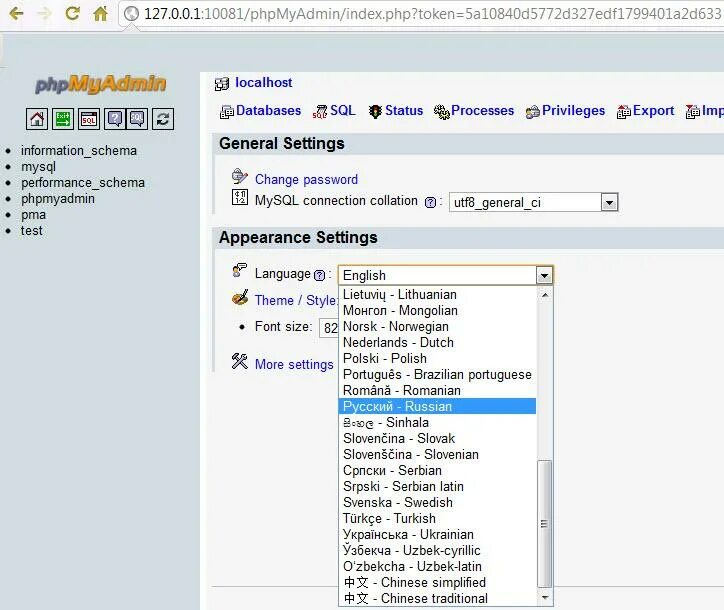The image size is (724, 610).
Task: Choose Svenska - Swedish language
Action: point(437,502)
